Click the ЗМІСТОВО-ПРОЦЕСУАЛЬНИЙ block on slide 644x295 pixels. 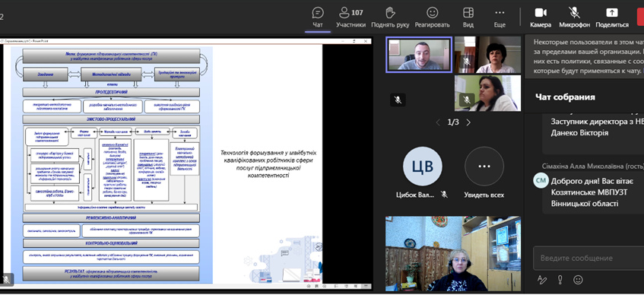[x=111, y=119]
